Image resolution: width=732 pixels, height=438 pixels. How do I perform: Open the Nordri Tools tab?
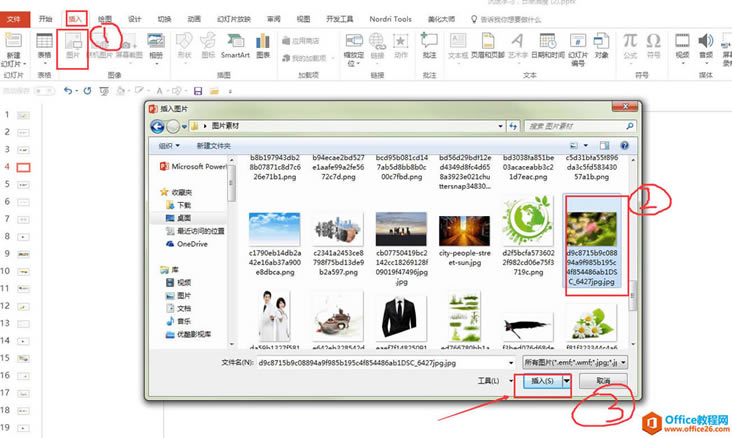point(390,19)
